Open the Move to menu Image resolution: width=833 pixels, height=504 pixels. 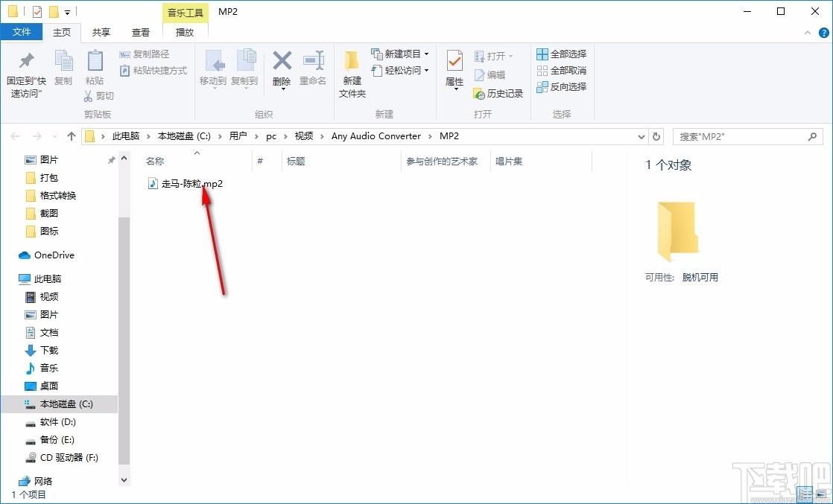pyautogui.click(x=213, y=68)
